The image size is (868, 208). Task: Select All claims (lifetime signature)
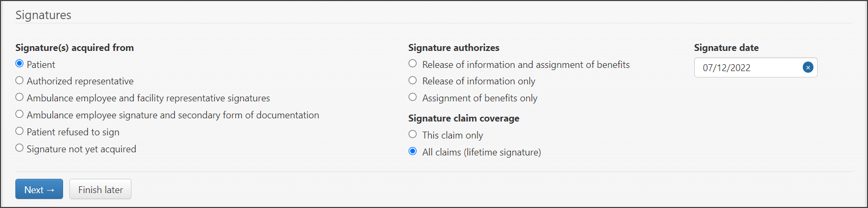[x=413, y=151]
